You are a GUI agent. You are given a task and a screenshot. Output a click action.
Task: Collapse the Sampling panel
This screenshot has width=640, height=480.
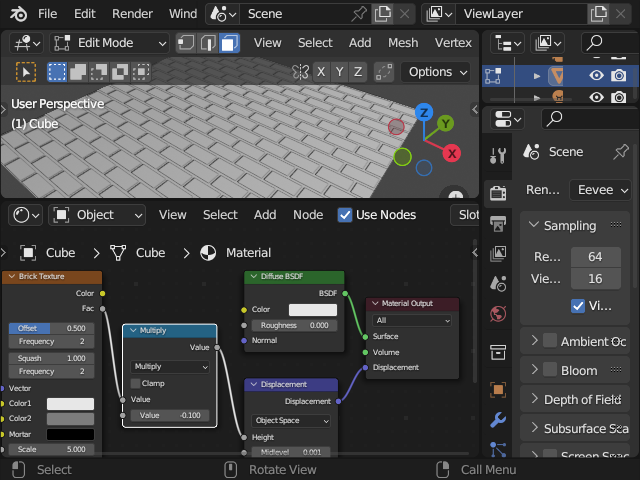[x=534, y=224]
